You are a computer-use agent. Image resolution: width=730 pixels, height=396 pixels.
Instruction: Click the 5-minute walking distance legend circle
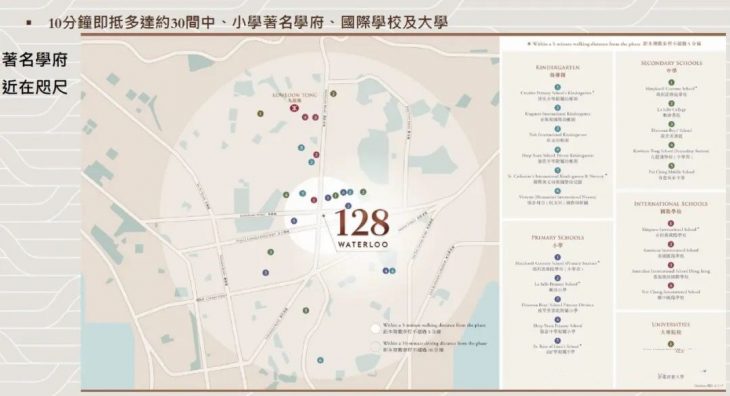[x=375, y=328]
